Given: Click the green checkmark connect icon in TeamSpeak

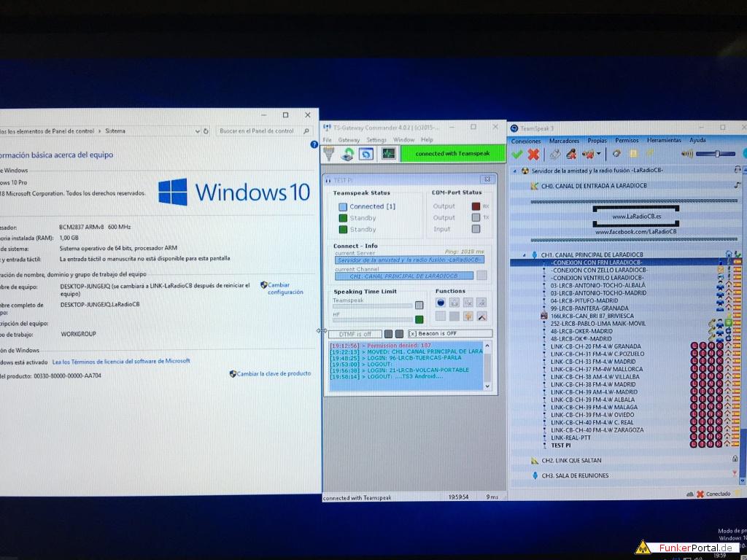Looking at the screenshot, I should click(x=517, y=154).
